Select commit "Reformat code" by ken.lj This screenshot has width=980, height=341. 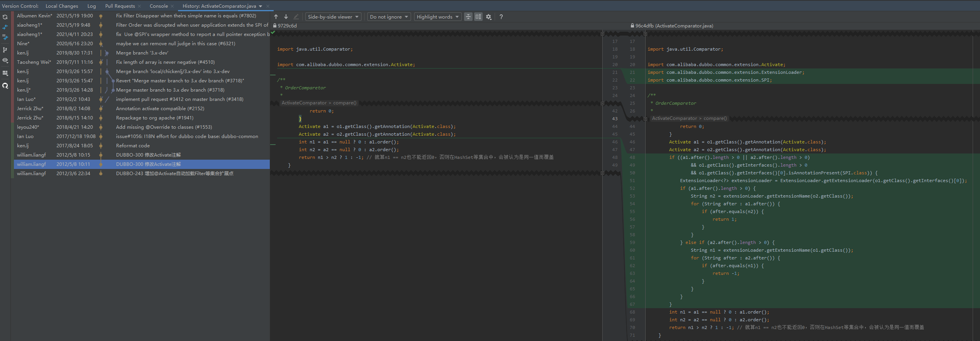(x=142, y=146)
